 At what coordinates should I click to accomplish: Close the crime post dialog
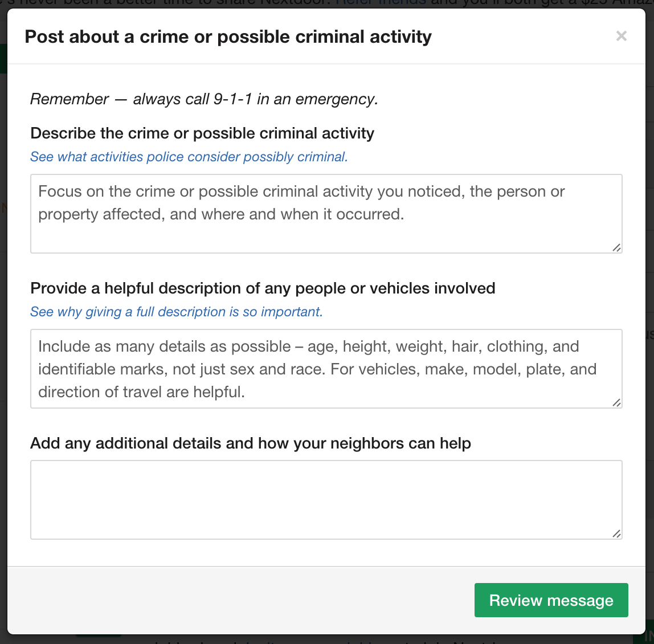tap(621, 36)
